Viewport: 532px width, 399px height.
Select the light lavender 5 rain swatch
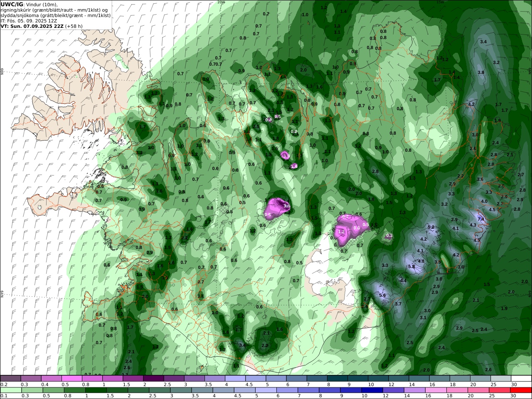click(266, 390)
